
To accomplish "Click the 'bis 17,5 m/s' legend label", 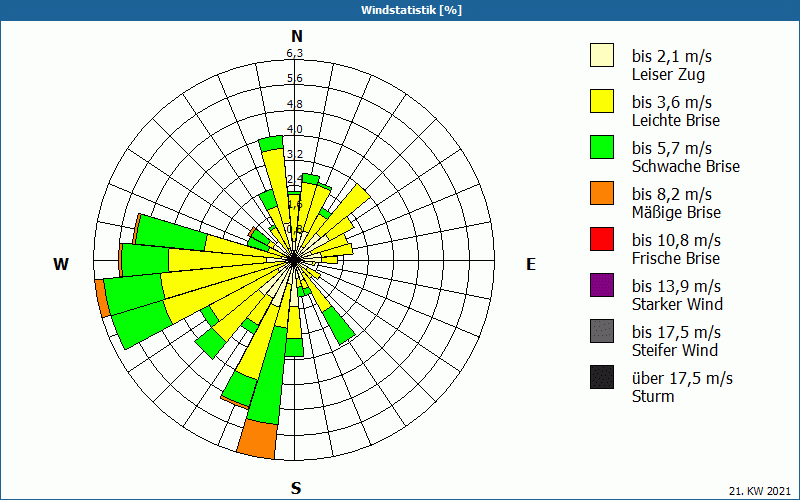I will 676,332.
